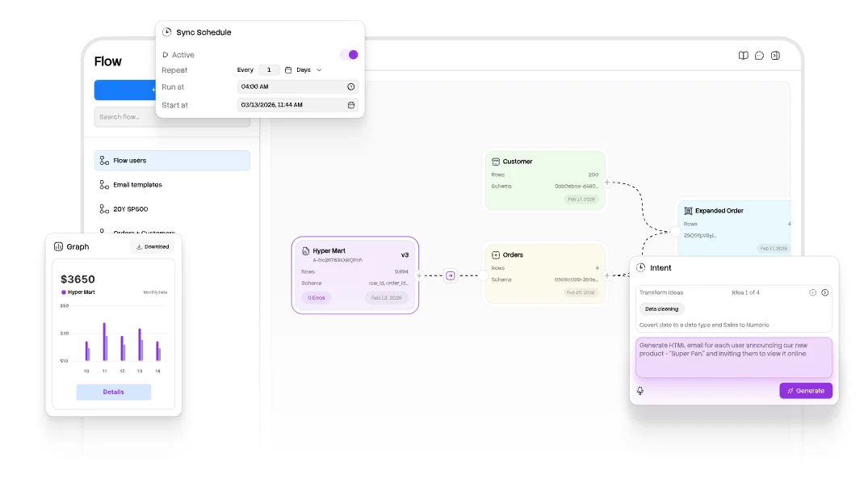Click the microphone icon in Intent panel
This screenshot has height=504, width=868.
[x=640, y=391]
